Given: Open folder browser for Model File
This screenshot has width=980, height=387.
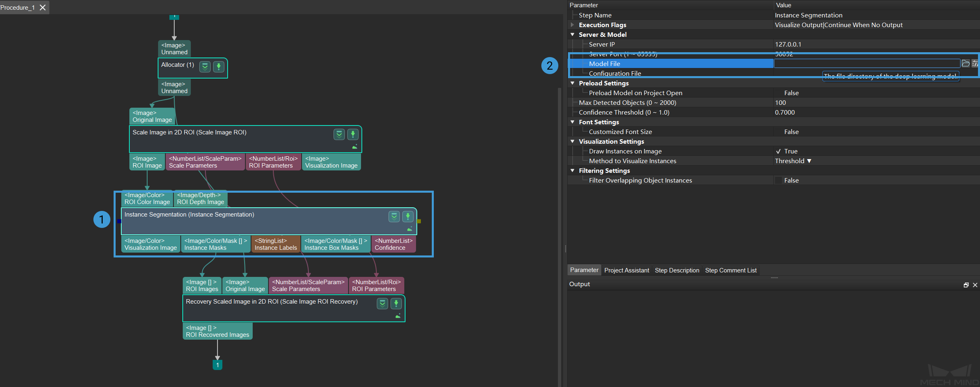Looking at the screenshot, I should 965,64.
